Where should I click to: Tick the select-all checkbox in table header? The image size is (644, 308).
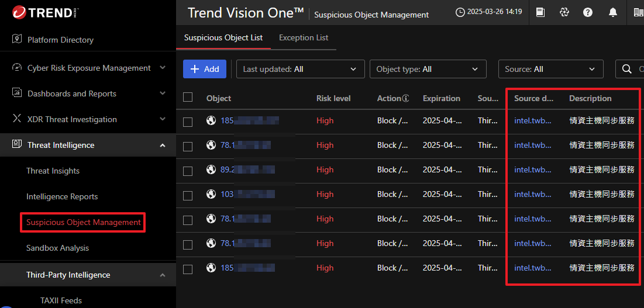[188, 98]
